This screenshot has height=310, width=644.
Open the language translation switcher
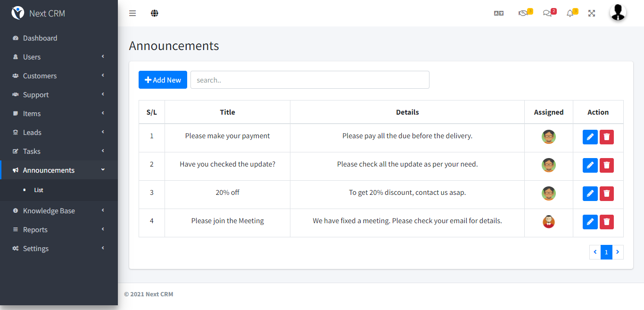tap(498, 13)
